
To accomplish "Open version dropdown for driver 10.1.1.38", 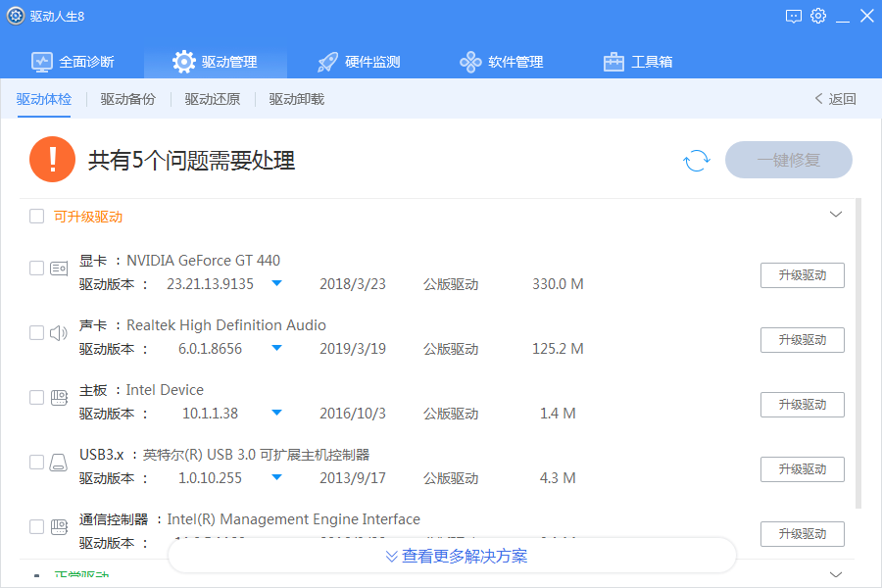I will (x=276, y=414).
